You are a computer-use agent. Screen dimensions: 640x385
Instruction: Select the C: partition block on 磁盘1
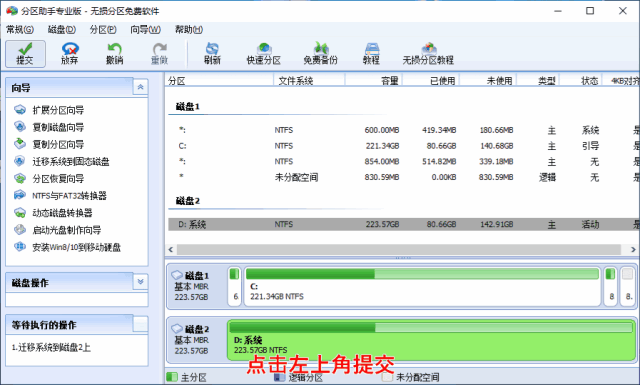pyautogui.click(x=422, y=286)
